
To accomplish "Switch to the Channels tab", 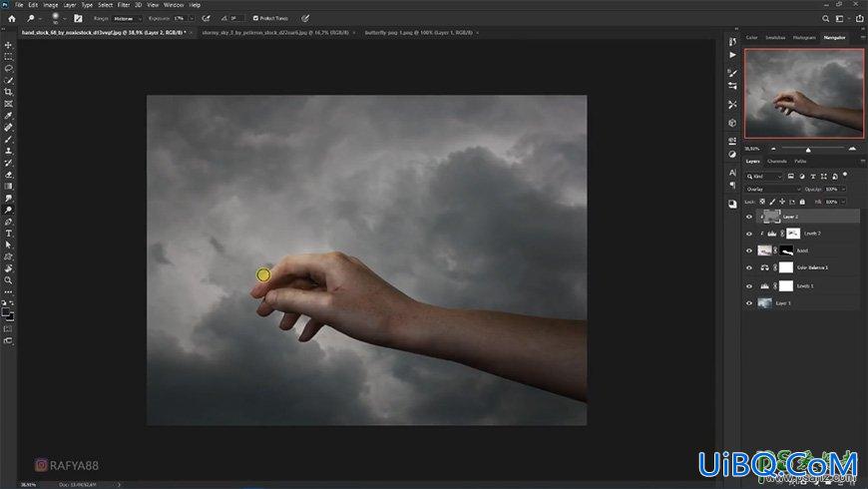I will (x=776, y=161).
